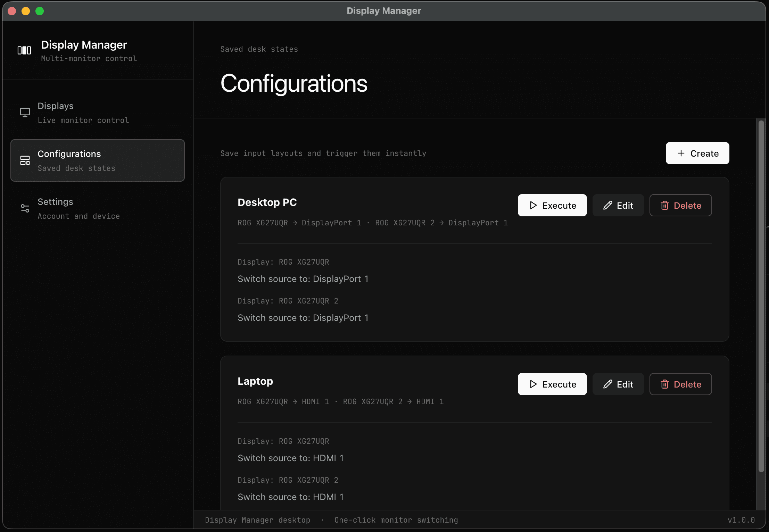
Task: Click second 'Switch source to: DisplayPort 1' line
Action: pos(303,318)
